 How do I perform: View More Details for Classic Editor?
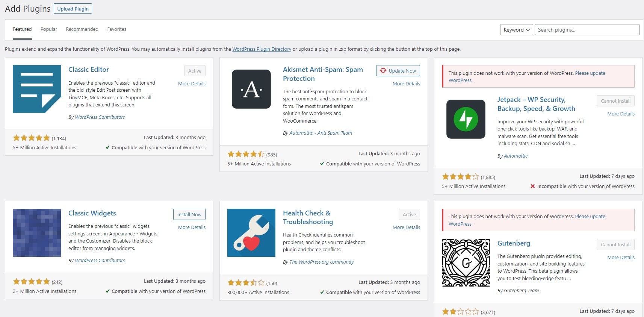(192, 84)
